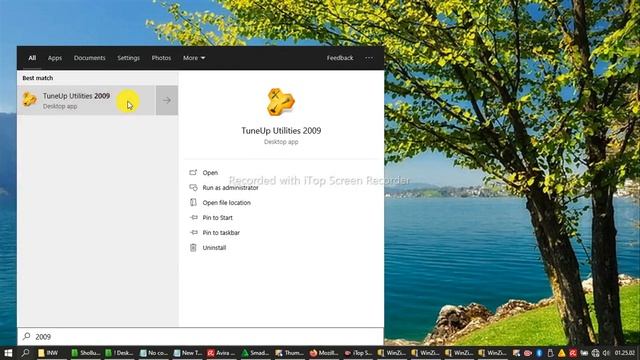Click the network globe tray icon

[596, 353]
